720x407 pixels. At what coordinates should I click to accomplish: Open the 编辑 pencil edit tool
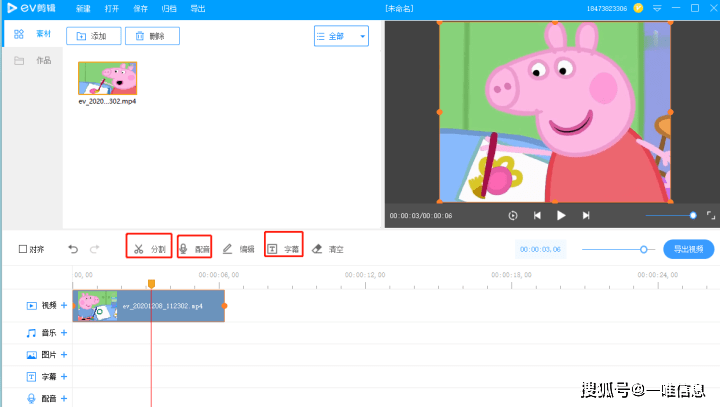point(238,249)
